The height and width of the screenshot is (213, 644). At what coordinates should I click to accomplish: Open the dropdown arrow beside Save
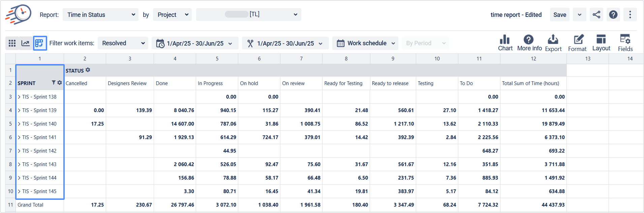(x=580, y=15)
